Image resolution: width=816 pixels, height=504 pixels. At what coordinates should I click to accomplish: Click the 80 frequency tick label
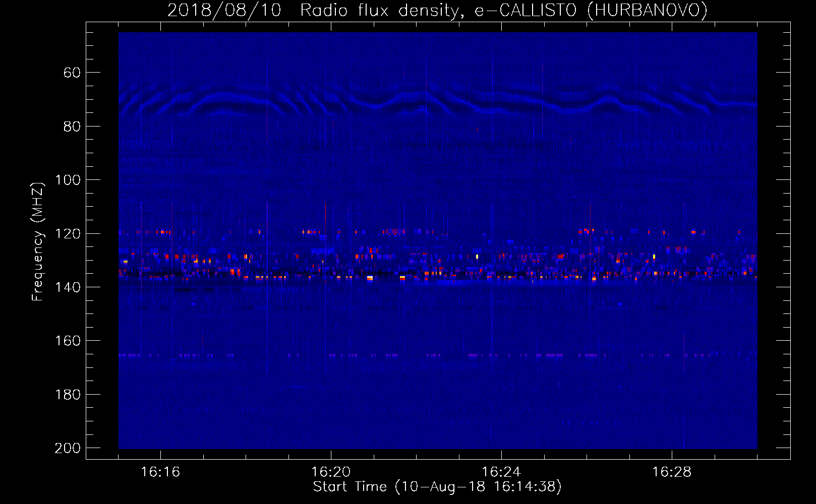[x=72, y=127]
